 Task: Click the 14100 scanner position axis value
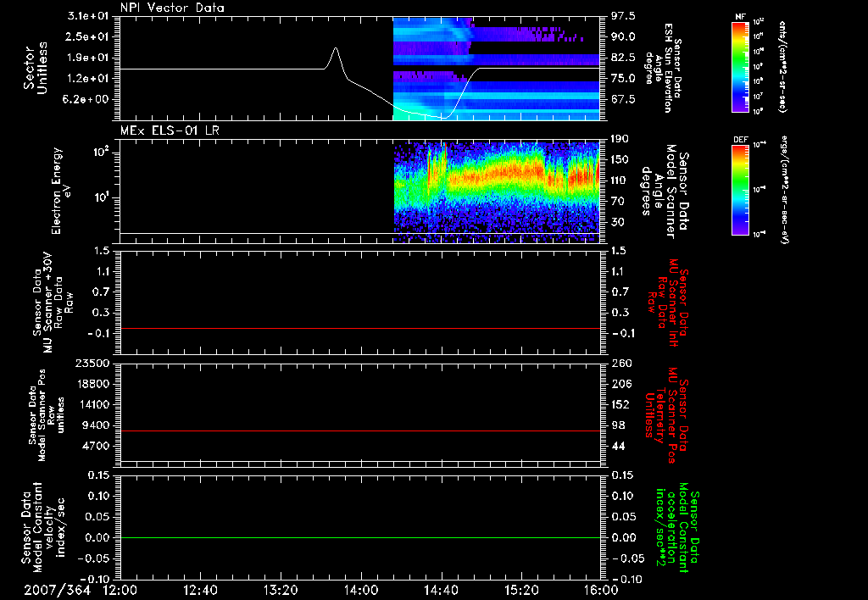coord(92,404)
